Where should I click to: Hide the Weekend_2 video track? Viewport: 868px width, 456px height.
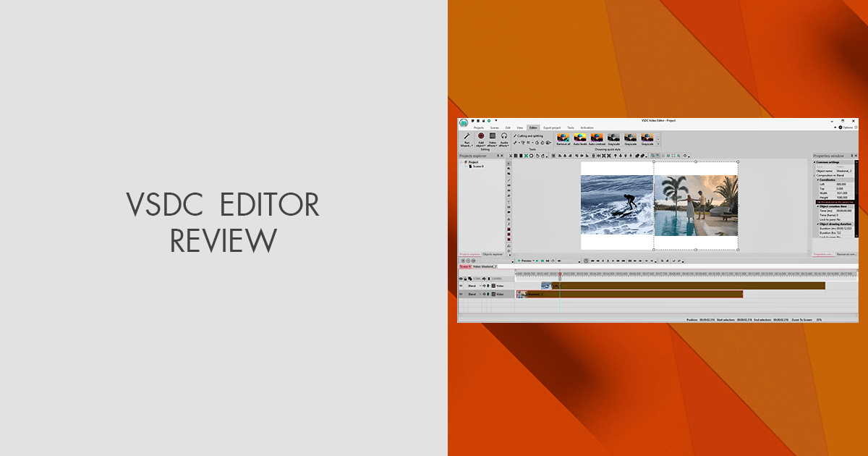tap(461, 294)
